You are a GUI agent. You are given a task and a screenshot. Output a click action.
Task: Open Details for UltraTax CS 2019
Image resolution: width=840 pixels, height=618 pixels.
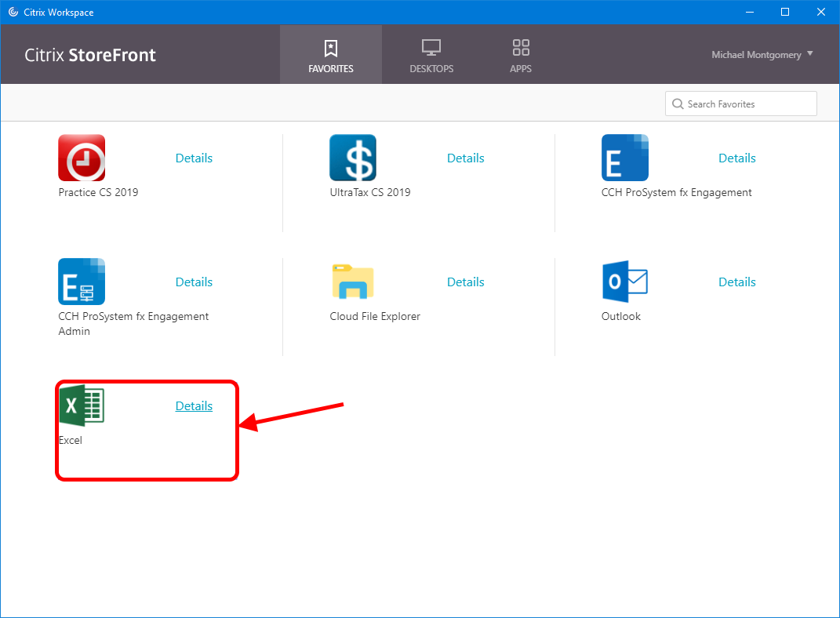(466, 158)
